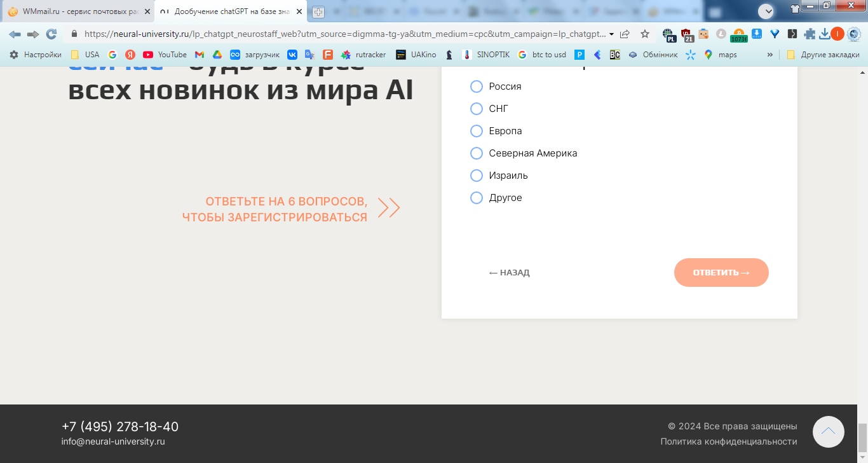Reload the current page
Viewport: 868px width, 463px height.
click(51, 34)
